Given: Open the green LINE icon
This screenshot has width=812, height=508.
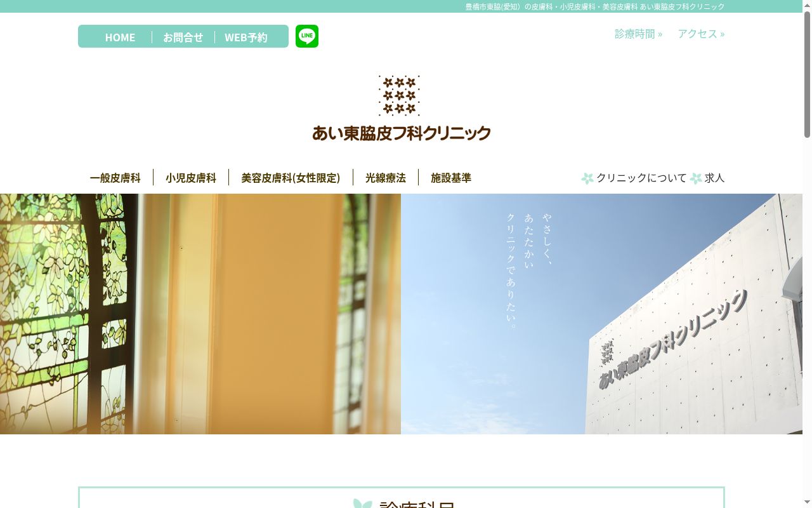Looking at the screenshot, I should [307, 36].
